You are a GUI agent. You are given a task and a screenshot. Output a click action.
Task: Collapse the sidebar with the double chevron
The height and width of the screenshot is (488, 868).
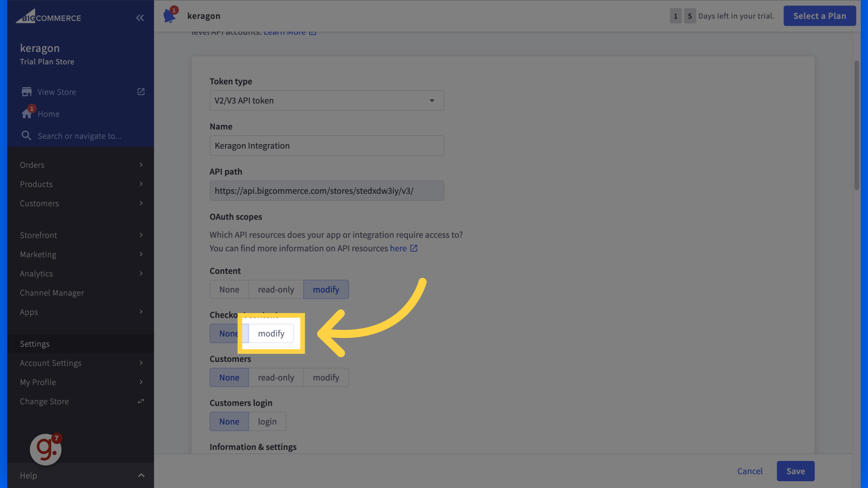point(140,18)
